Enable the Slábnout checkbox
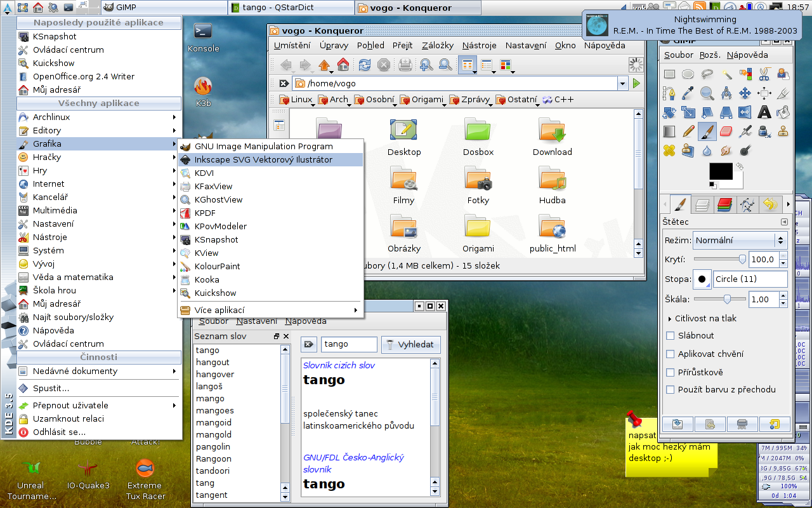Screen dimensions: 812x508 [671, 335]
